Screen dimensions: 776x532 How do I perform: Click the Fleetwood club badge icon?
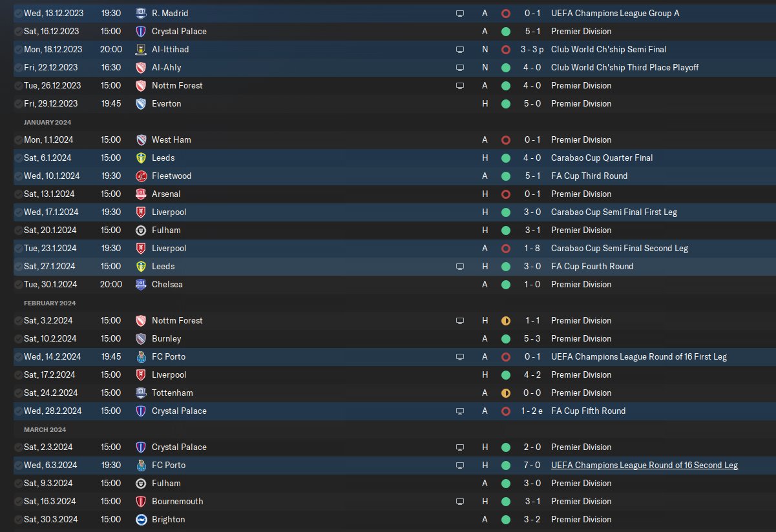141,176
